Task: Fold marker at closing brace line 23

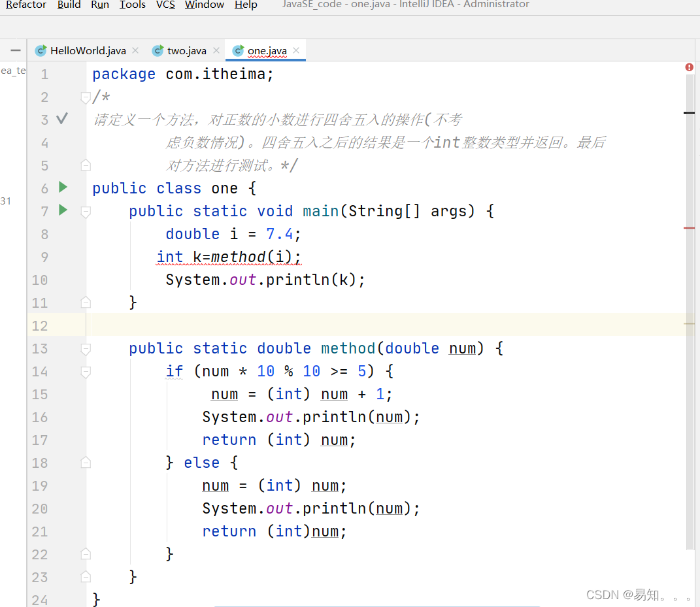Action: pyautogui.click(x=86, y=577)
